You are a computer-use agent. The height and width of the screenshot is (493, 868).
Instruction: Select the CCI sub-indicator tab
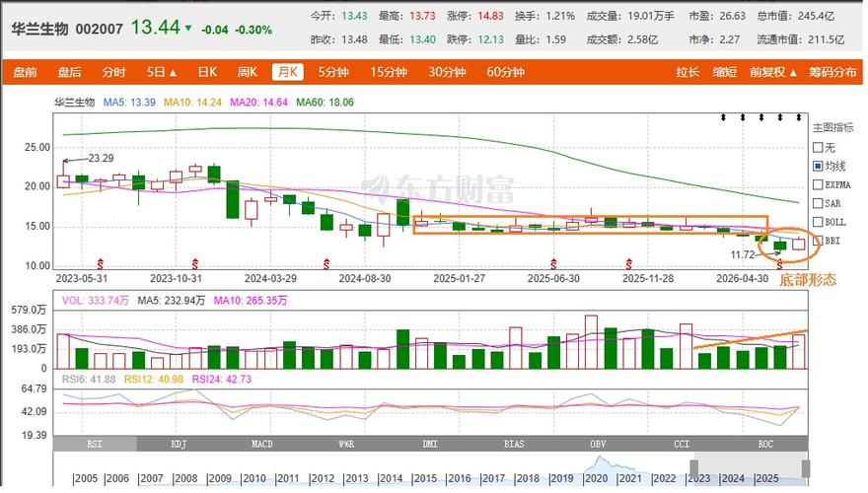click(x=682, y=444)
